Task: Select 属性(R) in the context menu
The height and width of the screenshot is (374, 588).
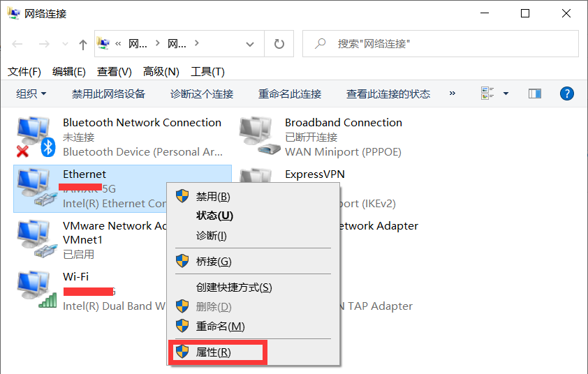Action: 213,352
